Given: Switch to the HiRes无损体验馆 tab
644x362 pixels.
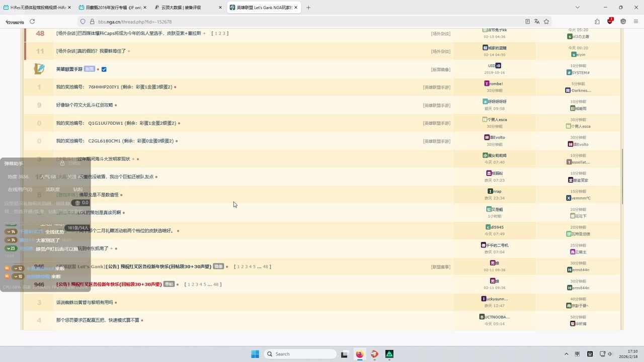Looking at the screenshot, I should pos(34,8).
